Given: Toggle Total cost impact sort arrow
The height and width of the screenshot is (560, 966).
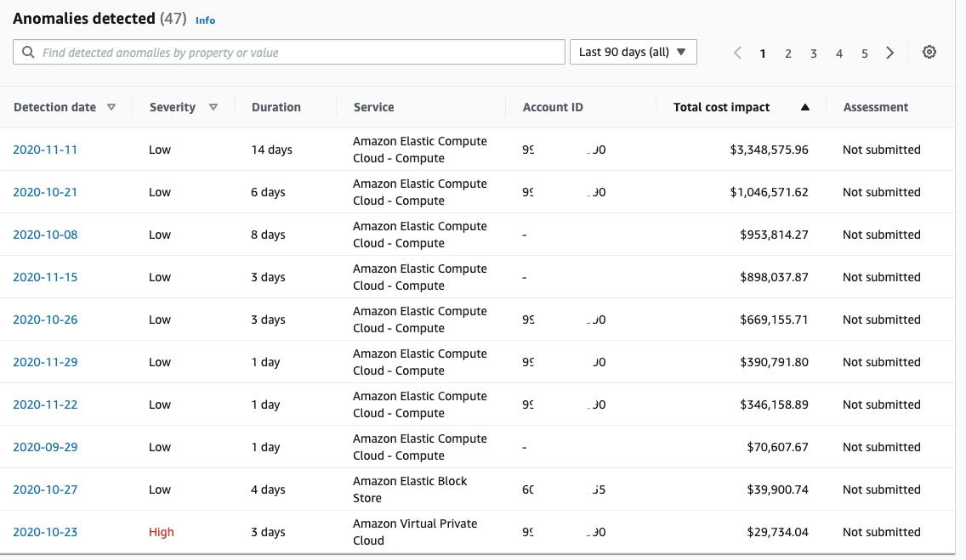Looking at the screenshot, I should [x=804, y=108].
